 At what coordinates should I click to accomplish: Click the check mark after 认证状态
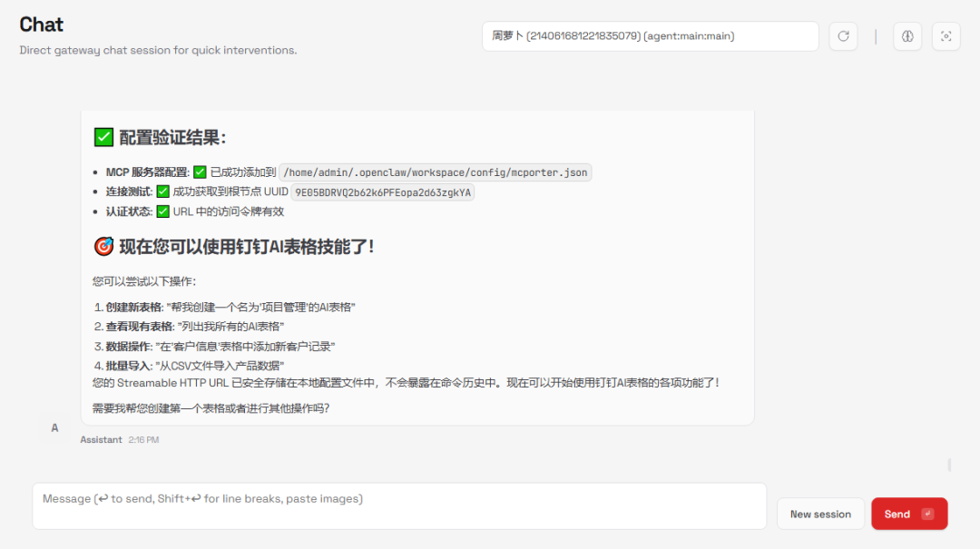[162, 211]
